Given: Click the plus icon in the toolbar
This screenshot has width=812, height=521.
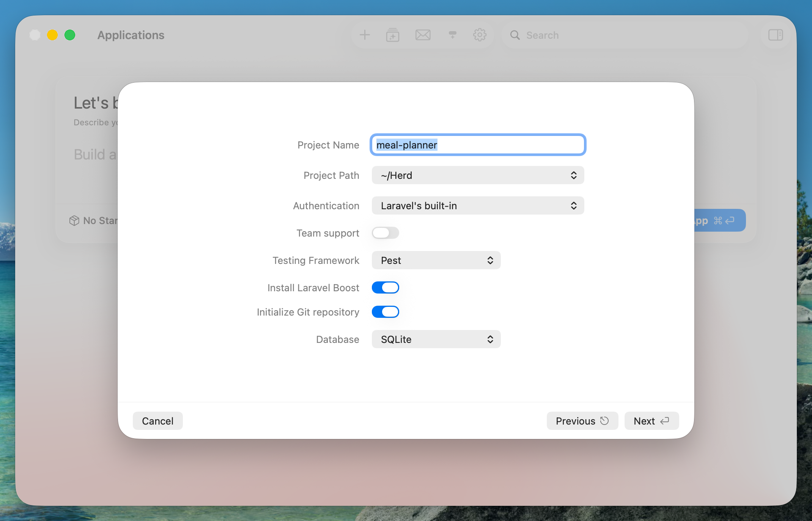Looking at the screenshot, I should point(365,35).
